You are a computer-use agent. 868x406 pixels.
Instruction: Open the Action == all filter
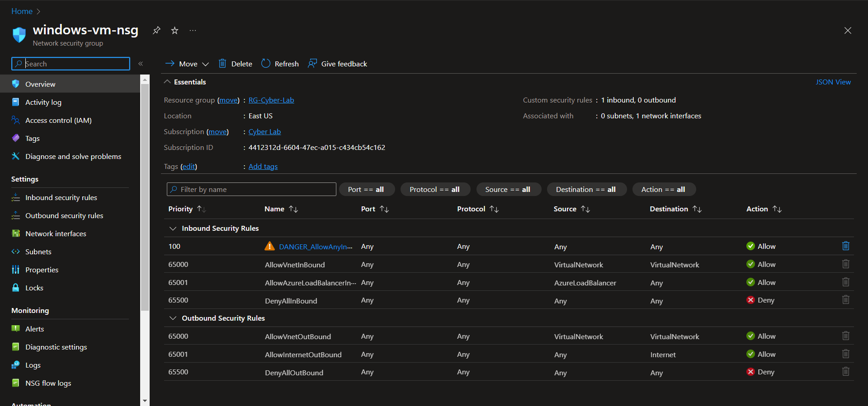click(x=664, y=189)
